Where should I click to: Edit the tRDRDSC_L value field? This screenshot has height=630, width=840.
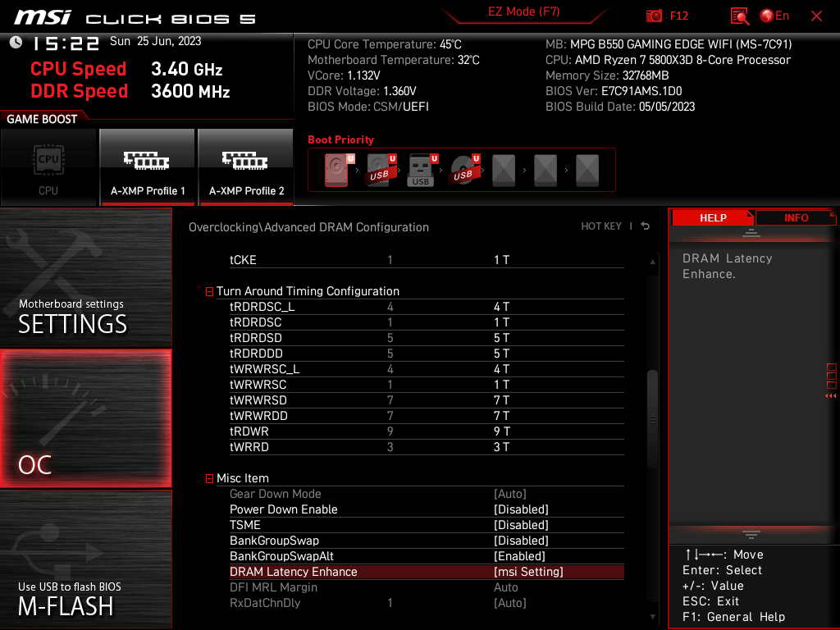pos(501,307)
